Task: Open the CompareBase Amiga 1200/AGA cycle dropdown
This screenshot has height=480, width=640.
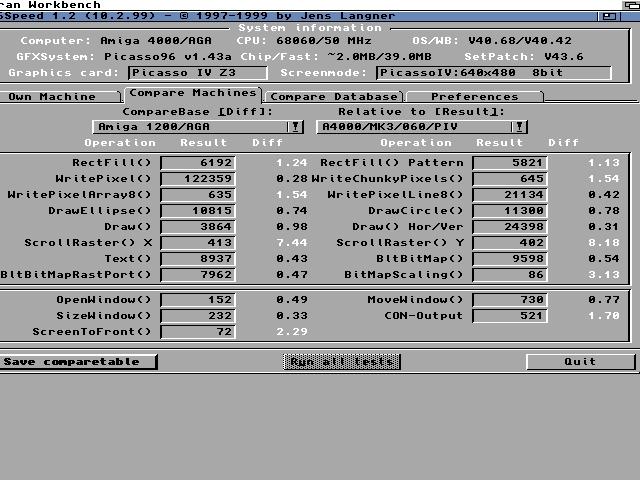Action: click(x=198, y=127)
